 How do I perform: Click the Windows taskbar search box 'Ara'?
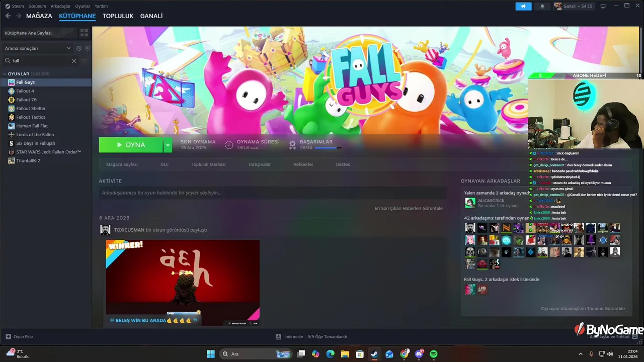256,354
